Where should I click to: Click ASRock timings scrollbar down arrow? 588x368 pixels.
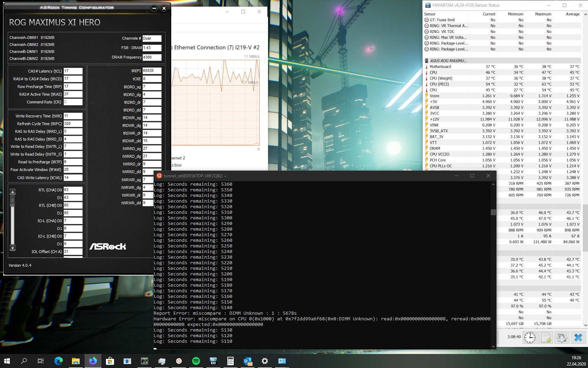[x=13, y=248]
